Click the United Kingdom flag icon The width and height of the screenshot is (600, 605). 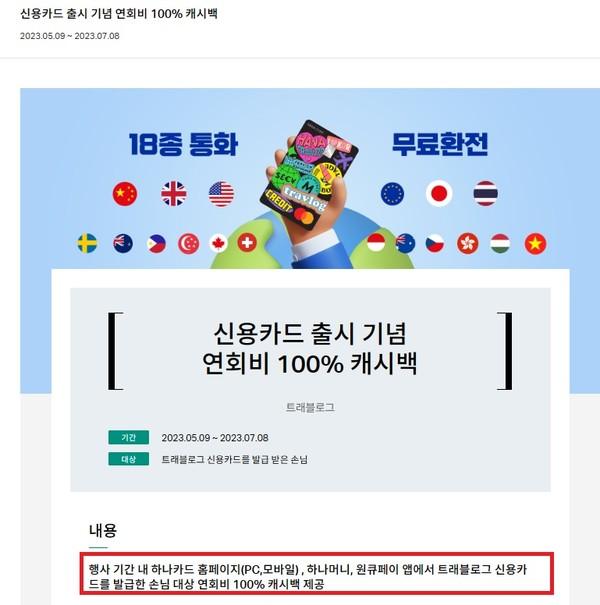(174, 194)
